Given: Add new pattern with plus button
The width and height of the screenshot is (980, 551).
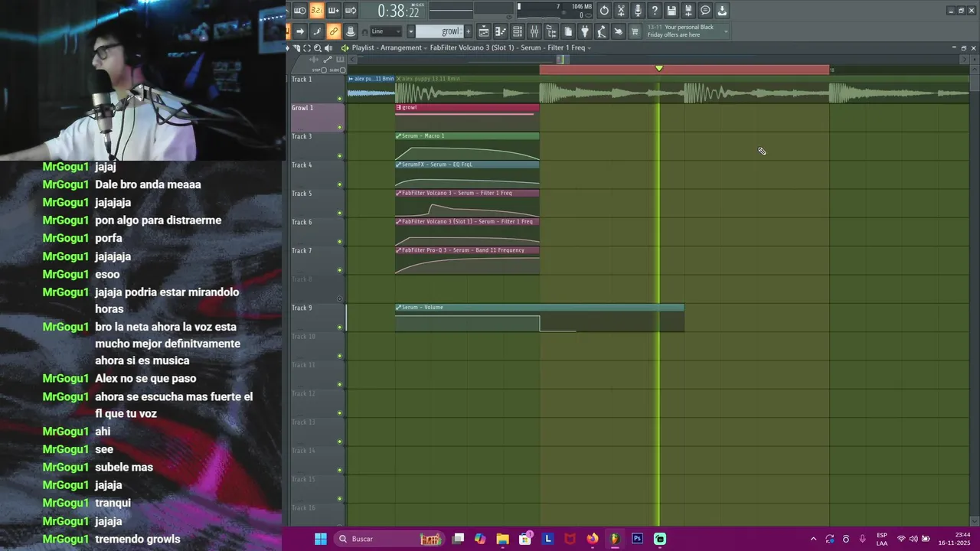Looking at the screenshot, I should pyautogui.click(x=468, y=31).
